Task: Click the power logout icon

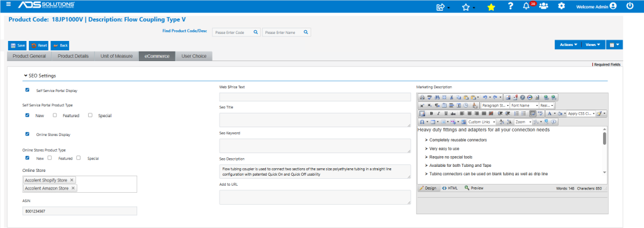Action: 630,6
